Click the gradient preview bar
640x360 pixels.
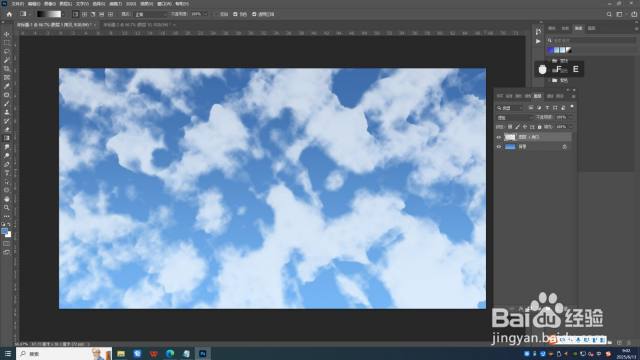tap(49, 14)
